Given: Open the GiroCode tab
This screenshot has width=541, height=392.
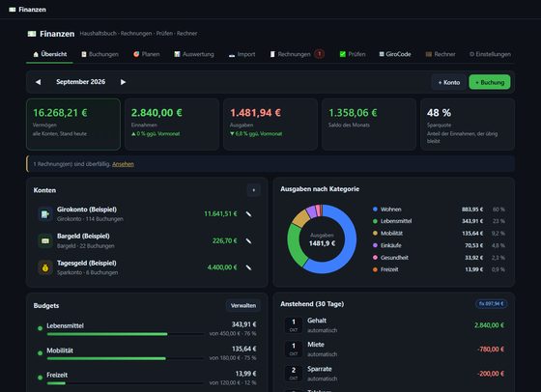Looking at the screenshot, I should click(395, 54).
